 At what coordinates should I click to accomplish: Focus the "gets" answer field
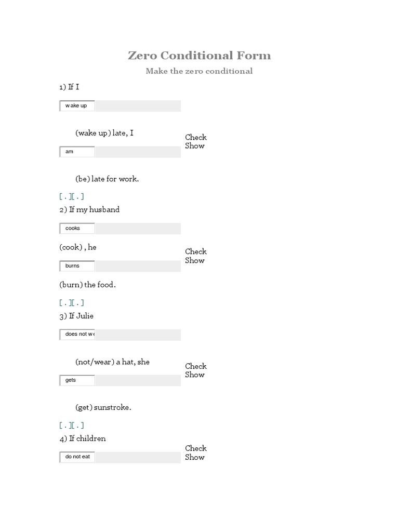pyautogui.click(x=77, y=380)
